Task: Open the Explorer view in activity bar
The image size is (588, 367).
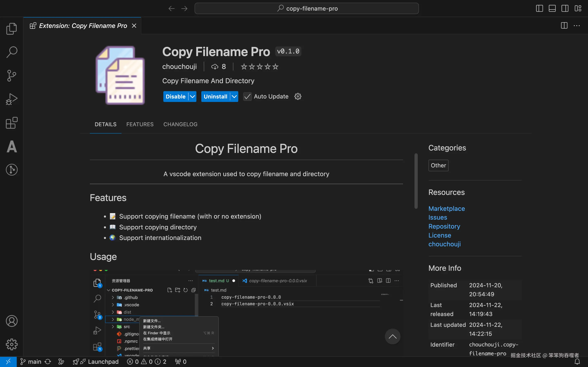Action: [11, 29]
